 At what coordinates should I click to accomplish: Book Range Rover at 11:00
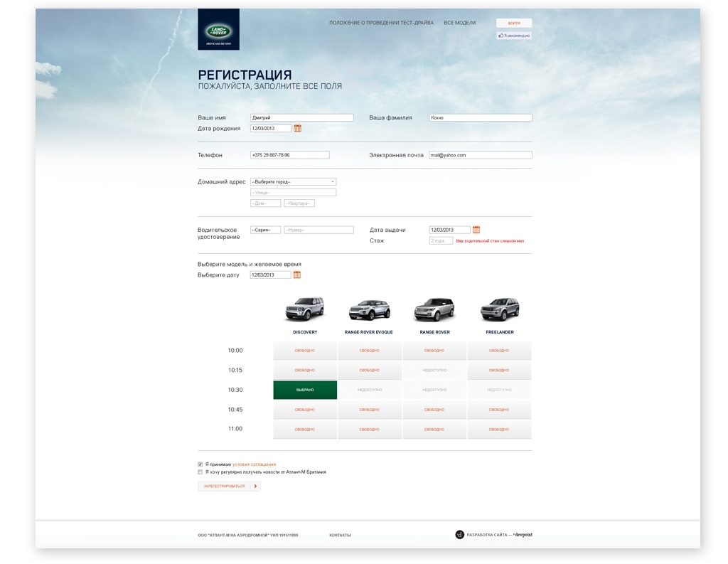click(x=434, y=430)
